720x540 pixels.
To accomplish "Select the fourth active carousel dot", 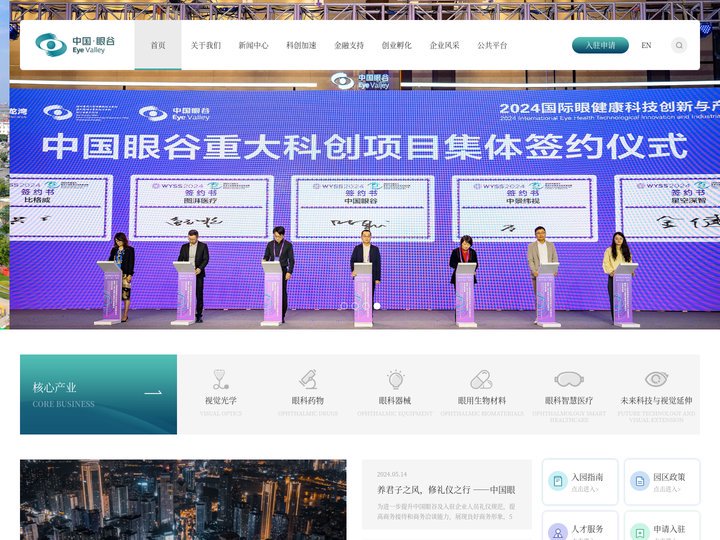I will click(377, 306).
